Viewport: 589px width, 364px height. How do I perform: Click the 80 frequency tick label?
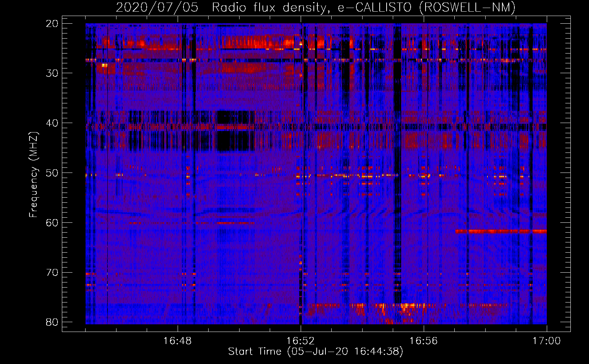pyautogui.click(x=52, y=322)
